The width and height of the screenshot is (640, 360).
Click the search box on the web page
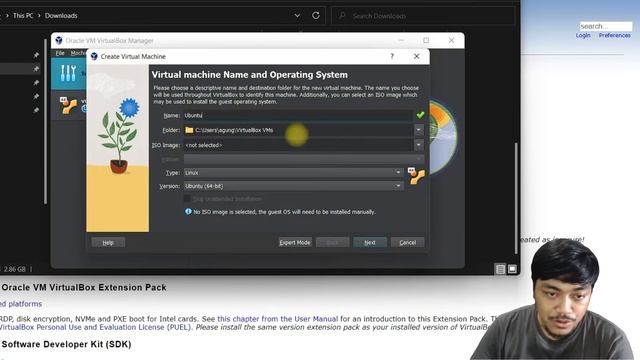(606, 26)
